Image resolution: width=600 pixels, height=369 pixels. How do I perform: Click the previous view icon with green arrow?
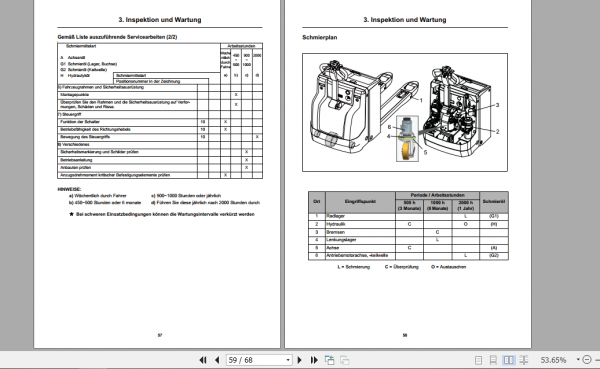tap(329, 360)
